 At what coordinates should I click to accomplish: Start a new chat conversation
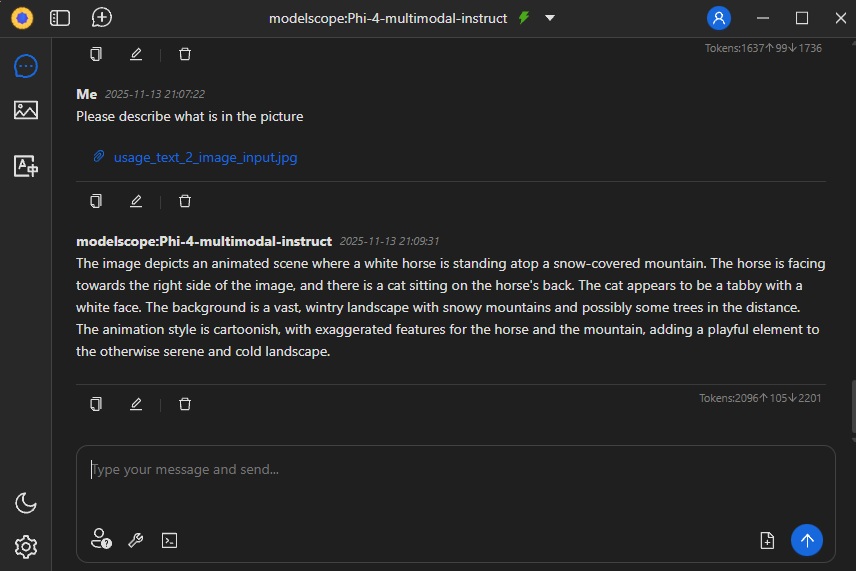pos(101,18)
